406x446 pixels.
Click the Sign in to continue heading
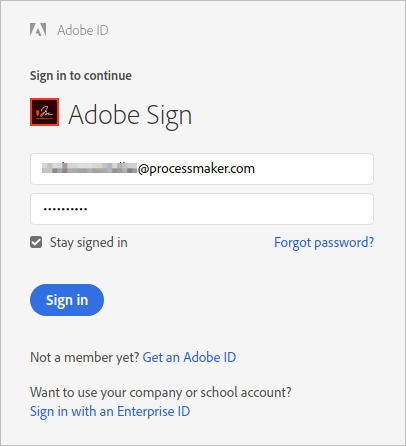point(81,76)
